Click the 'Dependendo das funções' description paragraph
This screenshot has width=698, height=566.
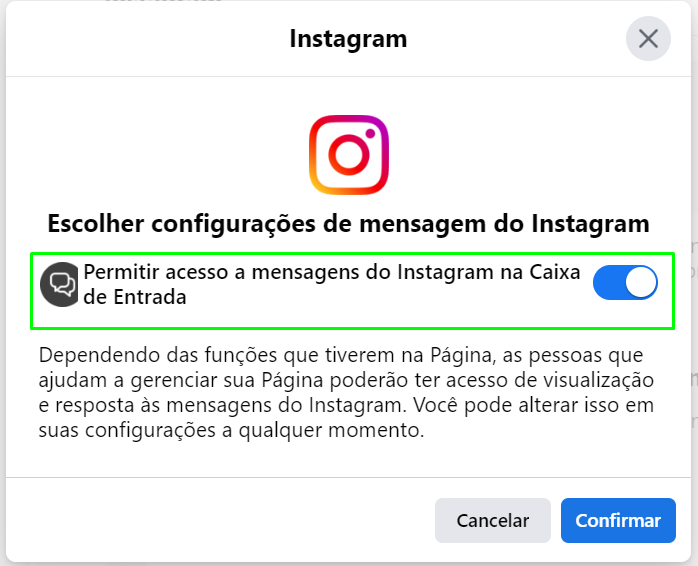[346, 393]
